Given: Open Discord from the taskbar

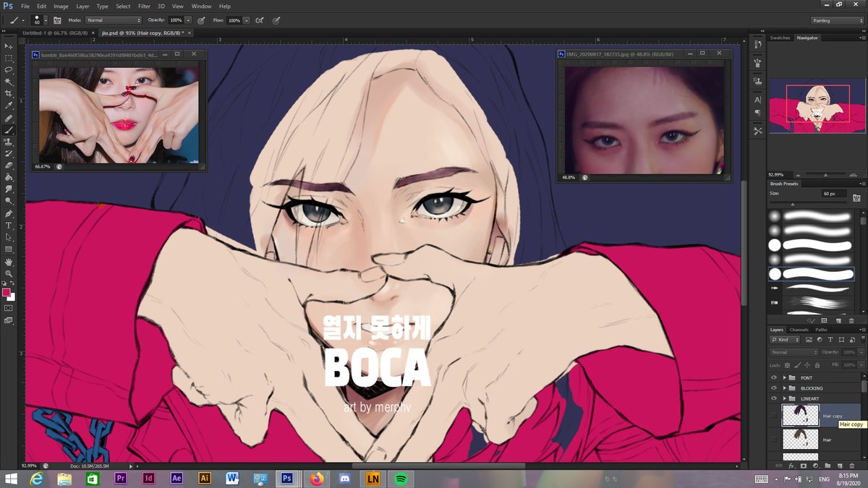Looking at the screenshot, I should click(344, 478).
